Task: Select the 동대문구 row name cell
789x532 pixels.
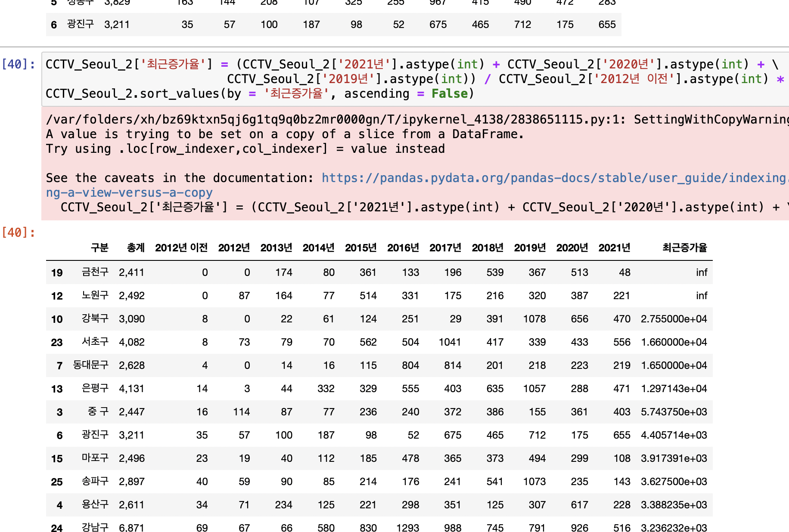Action: (x=90, y=365)
